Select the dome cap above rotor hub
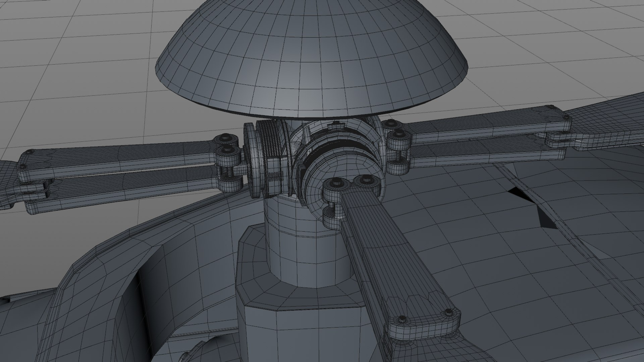Viewport: 644px width, 362px height. (311, 57)
